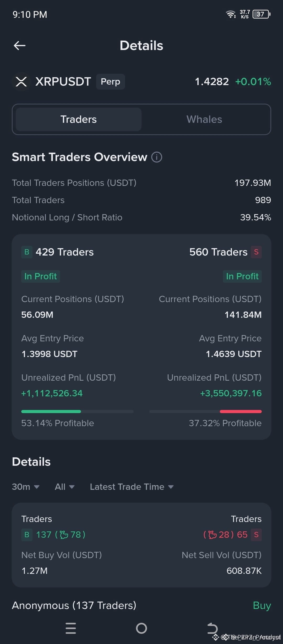283x644 pixels.
Task: Switch to the Traders tab
Action: pyautogui.click(x=79, y=119)
